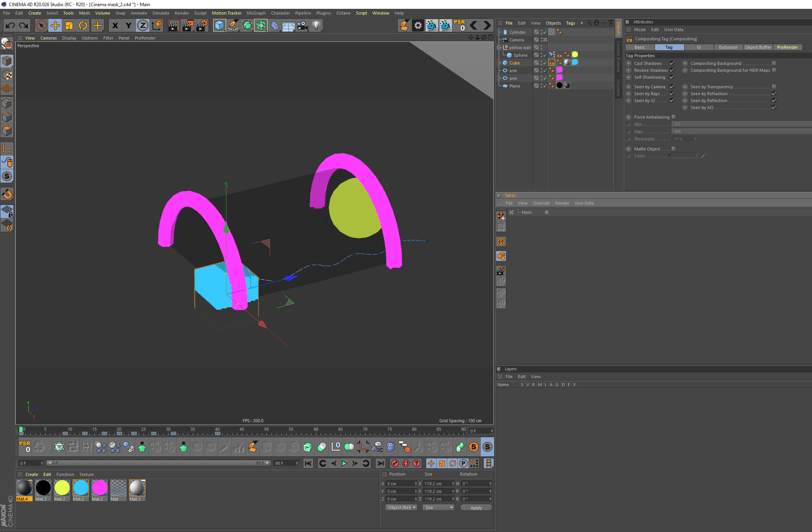Open the Light object icon
The height and width of the screenshot is (532, 812).
[316, 26]
